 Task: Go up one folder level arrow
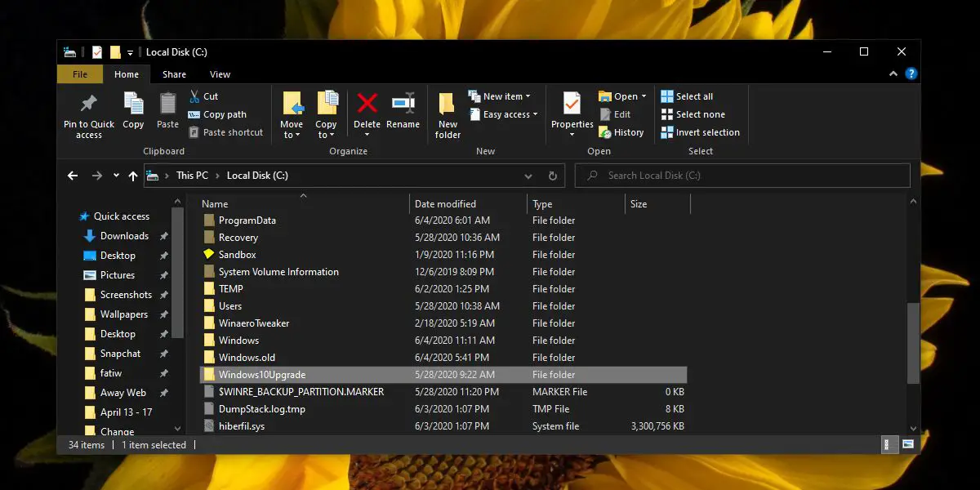point(133,176)
